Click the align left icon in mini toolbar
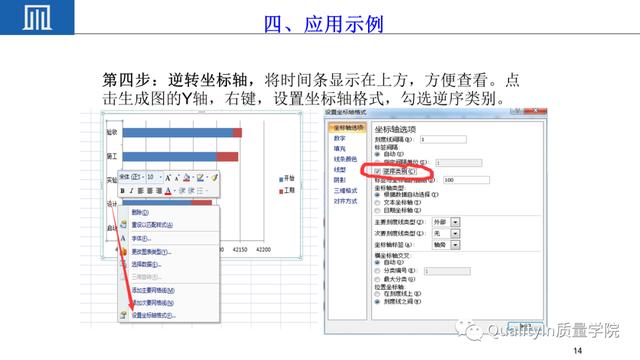The width and height of the screenshot is (640, 360). (x=140, y=191)
